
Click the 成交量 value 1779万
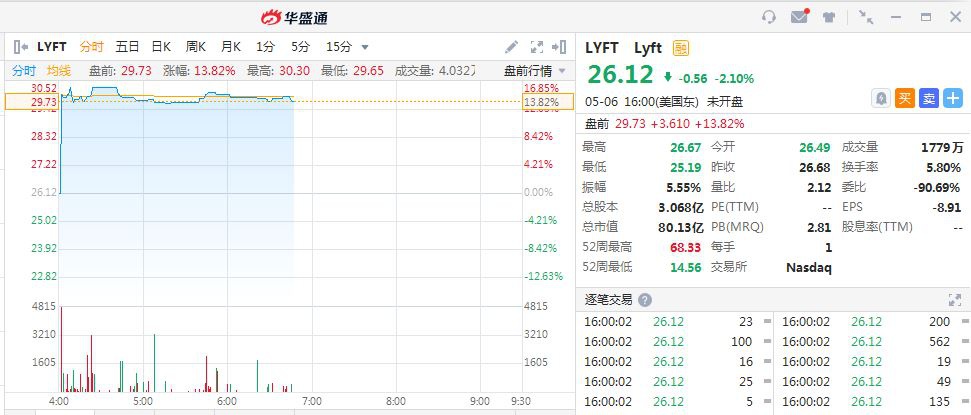[x=943, y=147]
